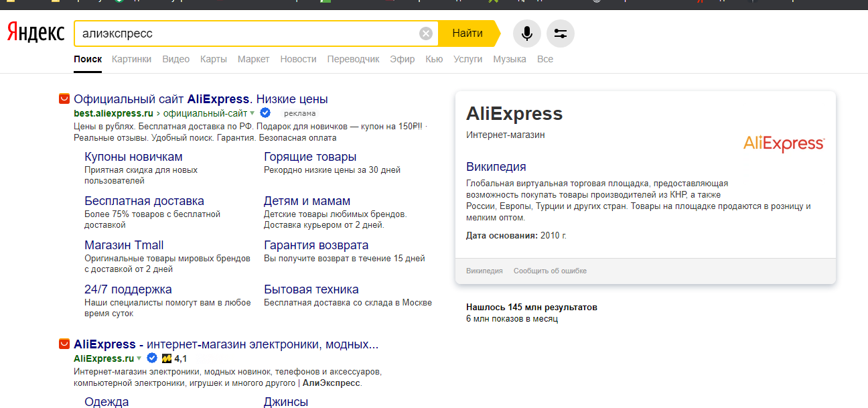Open the Видео tab

tap(176, 59)
